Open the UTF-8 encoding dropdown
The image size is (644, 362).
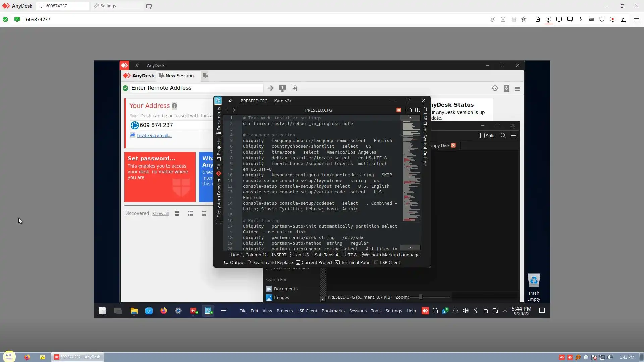pyautogui.click(x=351, y=255)
